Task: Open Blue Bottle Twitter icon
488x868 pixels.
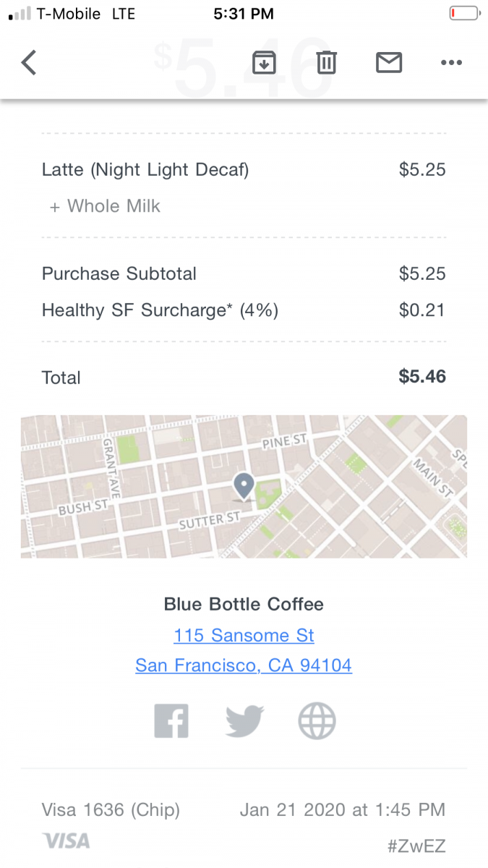Action: coord(244,721)
